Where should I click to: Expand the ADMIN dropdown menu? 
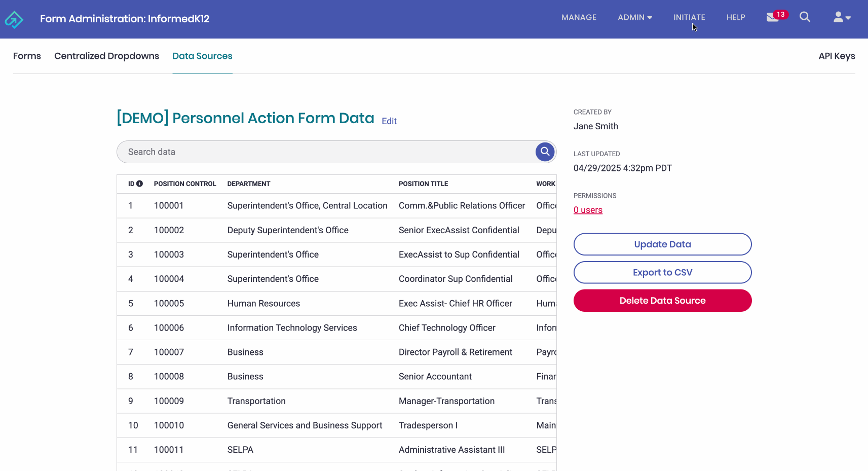(635, 17)
